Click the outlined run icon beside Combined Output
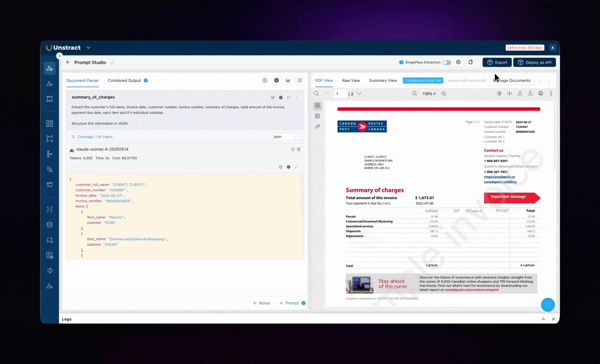600x364 pixels. pos(265,81)
